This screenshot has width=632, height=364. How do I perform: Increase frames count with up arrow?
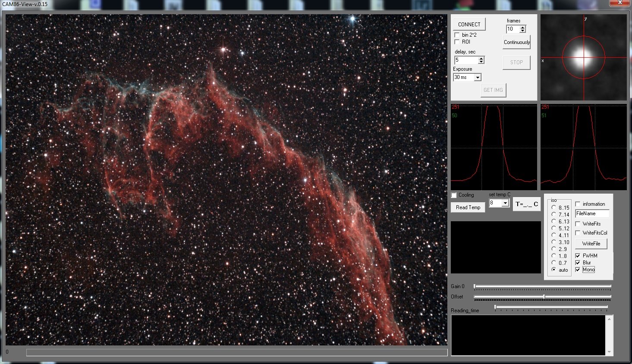tap(523, 28)
